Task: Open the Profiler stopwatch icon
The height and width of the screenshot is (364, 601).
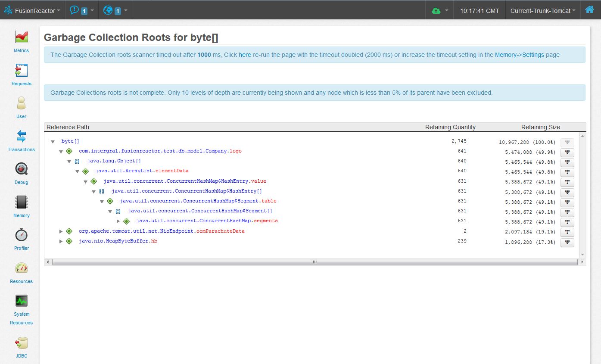Action: coord(21,235)
